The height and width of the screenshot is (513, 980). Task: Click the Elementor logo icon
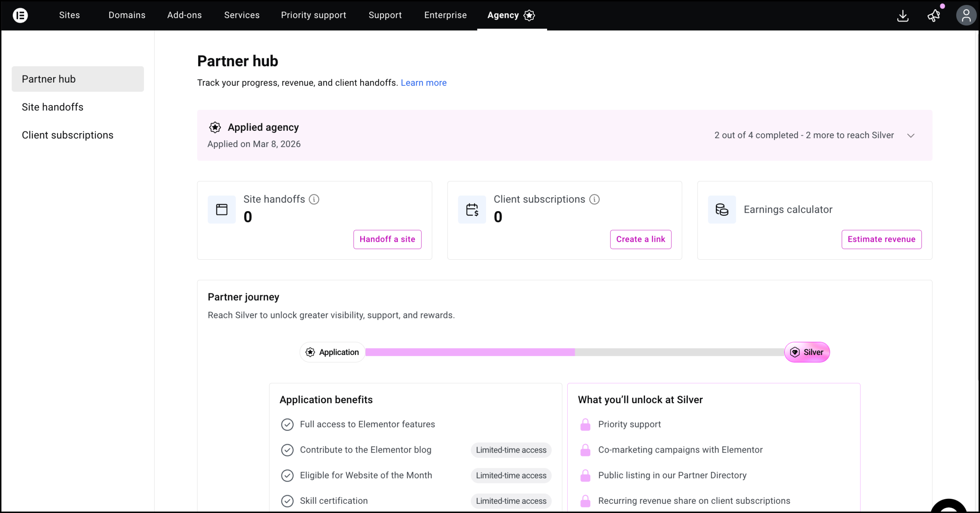click(x=20, y=15)
